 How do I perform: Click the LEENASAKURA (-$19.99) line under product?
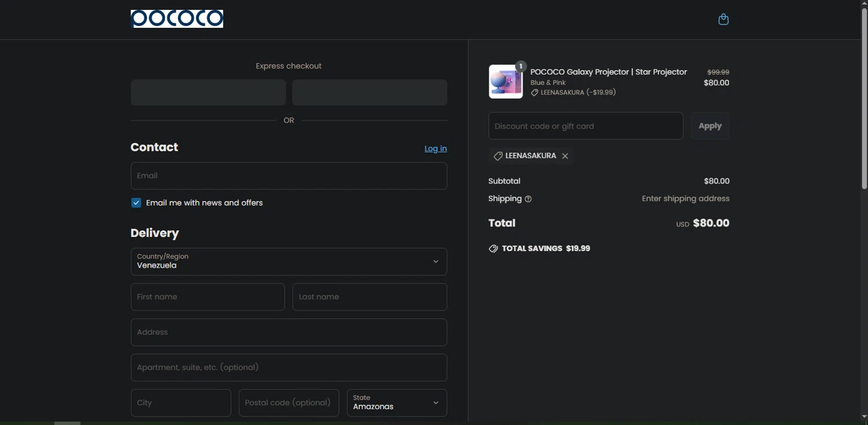[x=573, y=93]
